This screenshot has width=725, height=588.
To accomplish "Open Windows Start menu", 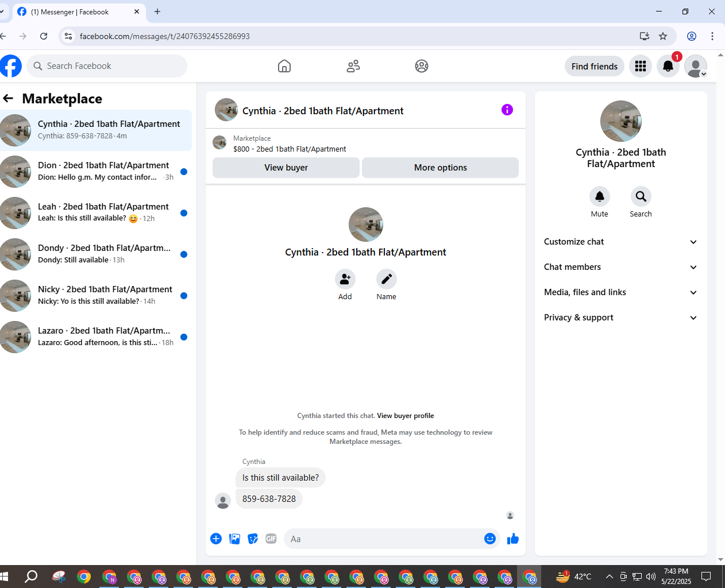I will 5,576.
